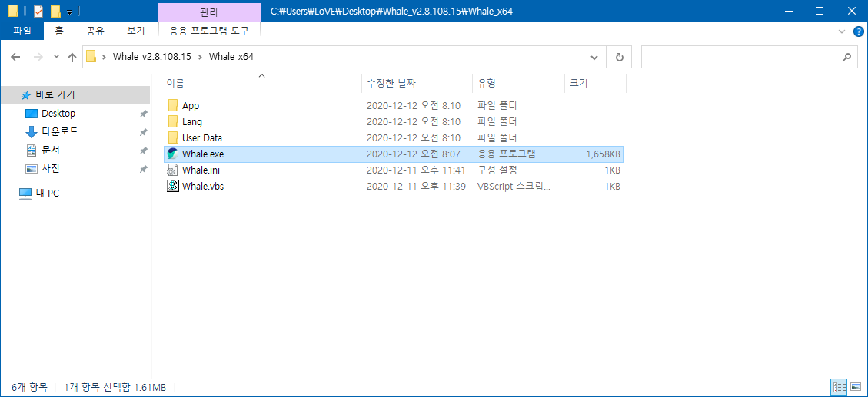Screen dimensions: 868x397
Task: Go back with the left arrow
Action: (x=15, y=57)
